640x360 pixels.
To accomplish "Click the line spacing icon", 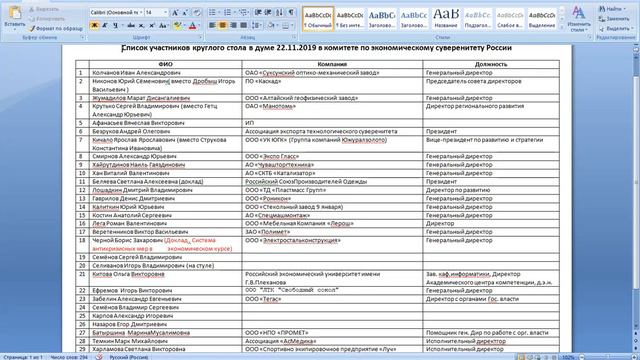I will click(x=257, y=25).
